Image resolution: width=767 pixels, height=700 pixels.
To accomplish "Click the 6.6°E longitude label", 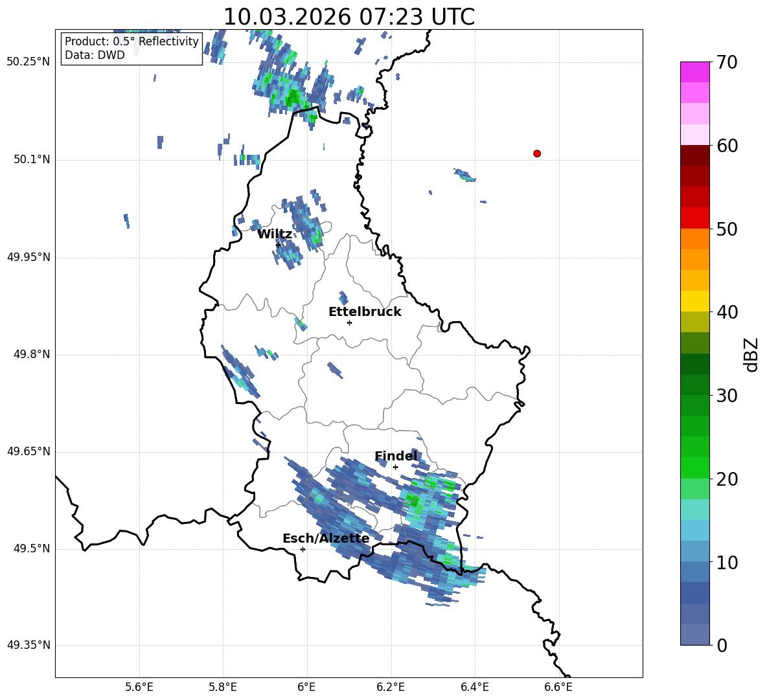I will [558, 687].
